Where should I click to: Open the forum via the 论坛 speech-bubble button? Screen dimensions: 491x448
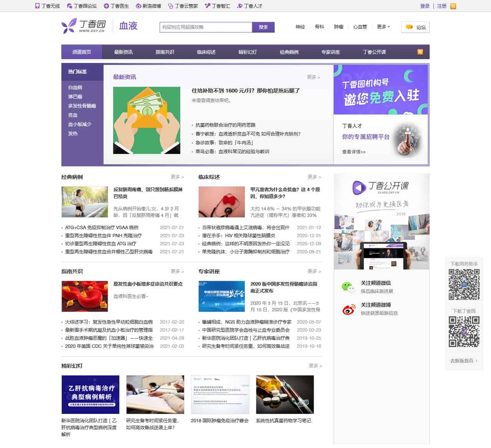pyautogui.click(x=414, y=27)
